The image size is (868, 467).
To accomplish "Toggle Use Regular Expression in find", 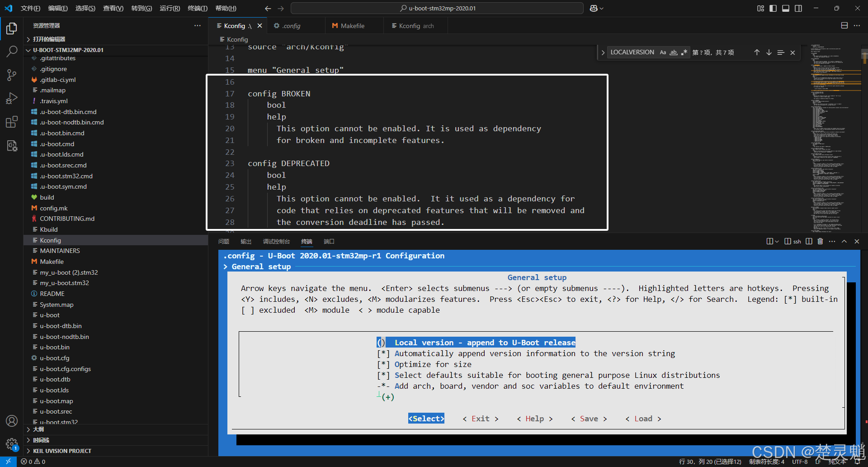I will pos(684,52).
